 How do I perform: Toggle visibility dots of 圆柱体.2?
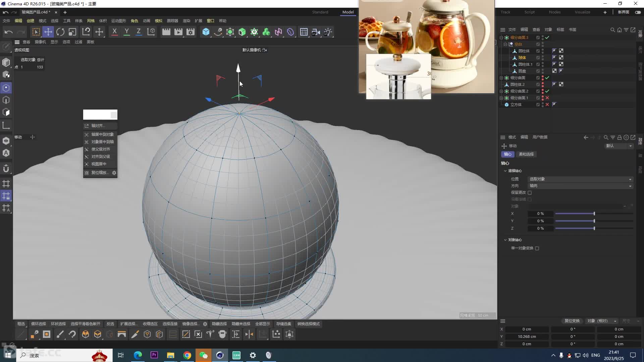543,84
